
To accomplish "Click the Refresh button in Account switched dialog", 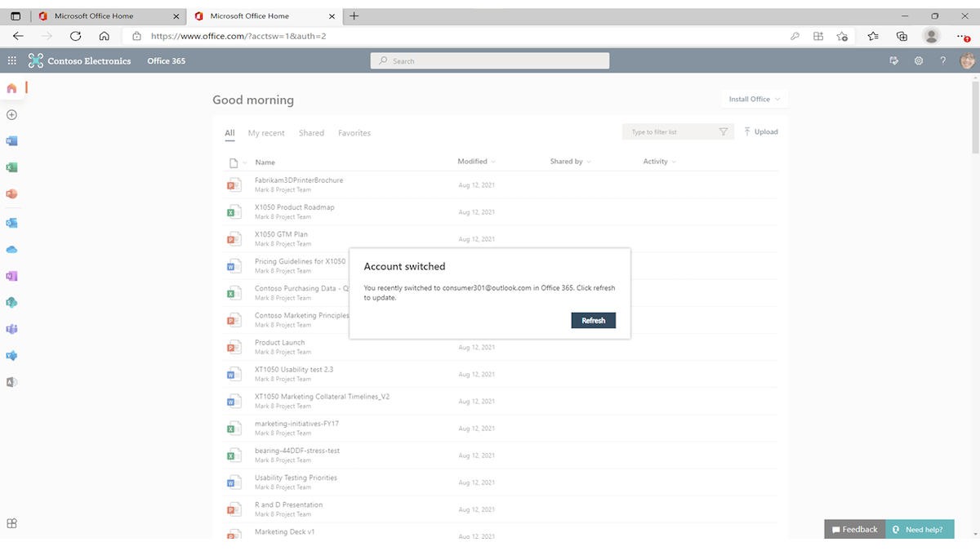I will (x=594, y=320).
